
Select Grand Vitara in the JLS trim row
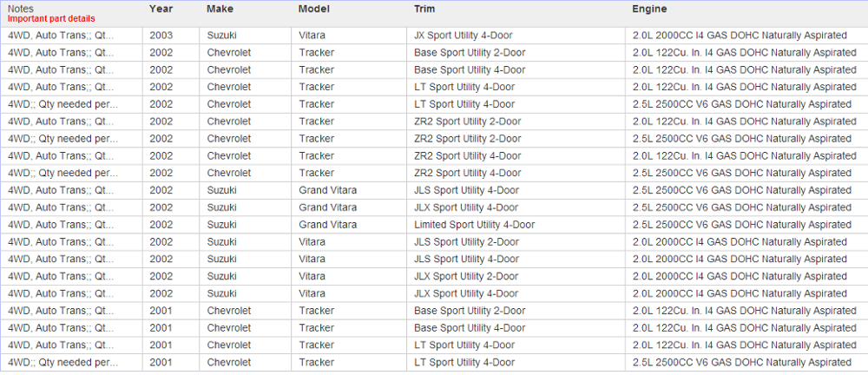327,190
